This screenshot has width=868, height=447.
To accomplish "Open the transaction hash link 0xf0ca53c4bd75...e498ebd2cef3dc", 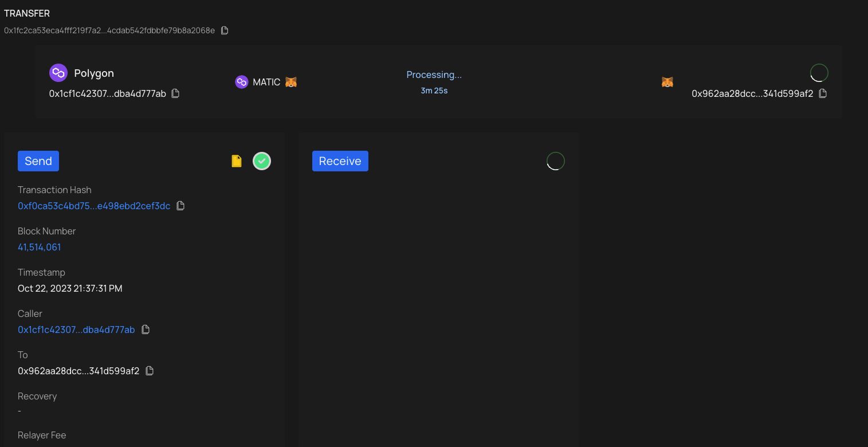I will click(94, 206).
